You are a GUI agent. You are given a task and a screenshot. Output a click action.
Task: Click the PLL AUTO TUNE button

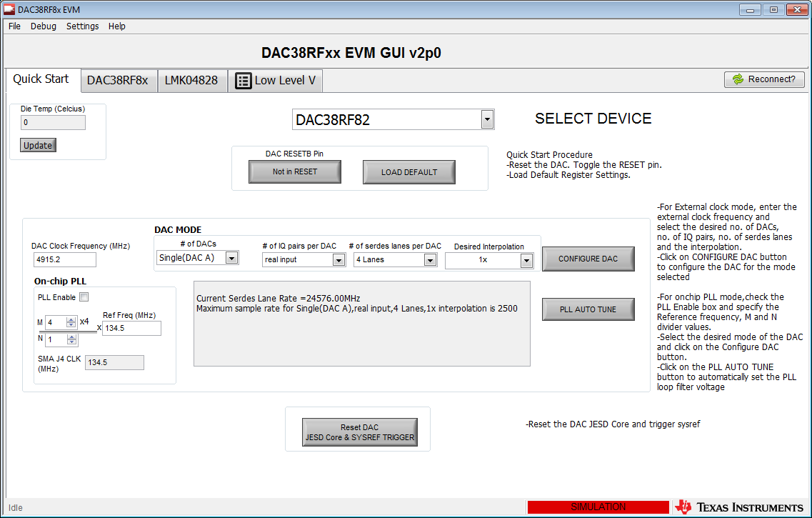(x=588, y=309)
